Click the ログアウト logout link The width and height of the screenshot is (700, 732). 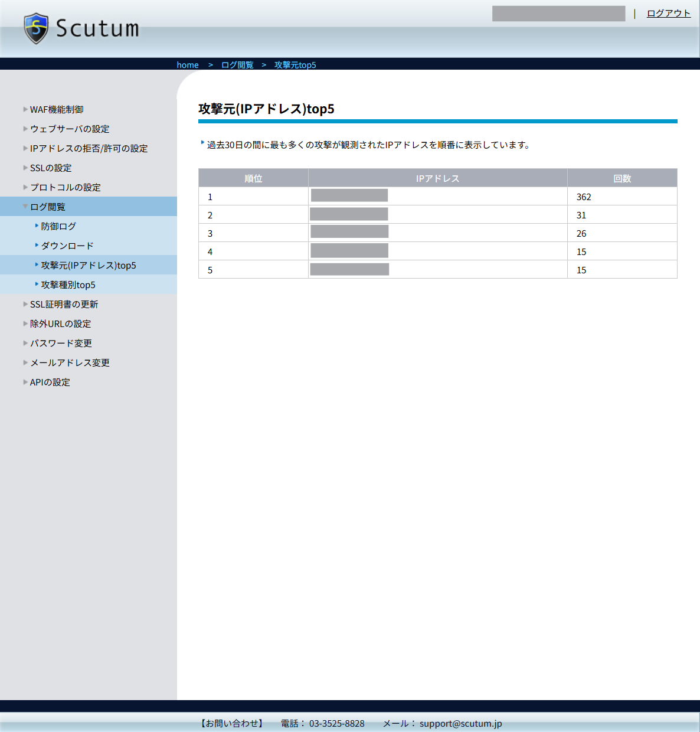(x=669, y=13)
